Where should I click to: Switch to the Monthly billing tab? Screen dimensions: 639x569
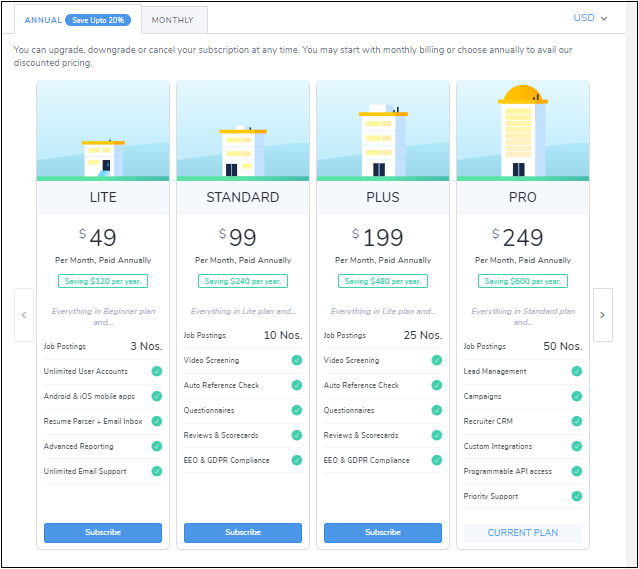tap(173, 20)
